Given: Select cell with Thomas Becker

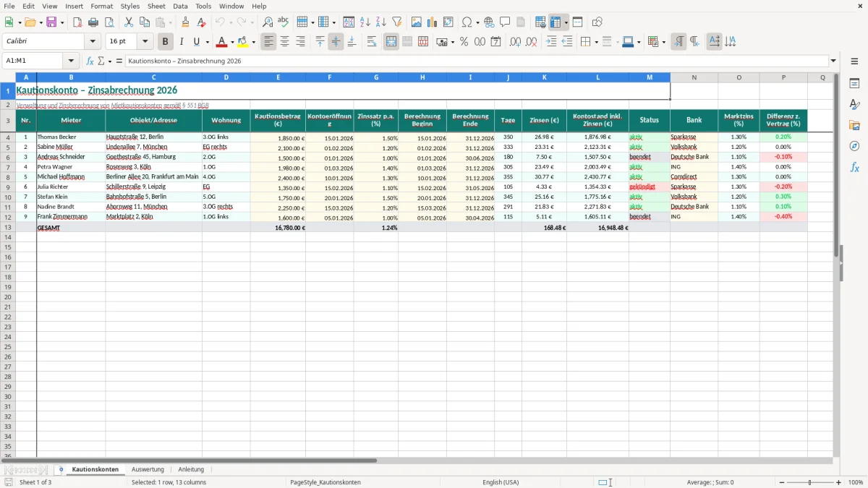Looking at the screenshot, I should point(71,137).
